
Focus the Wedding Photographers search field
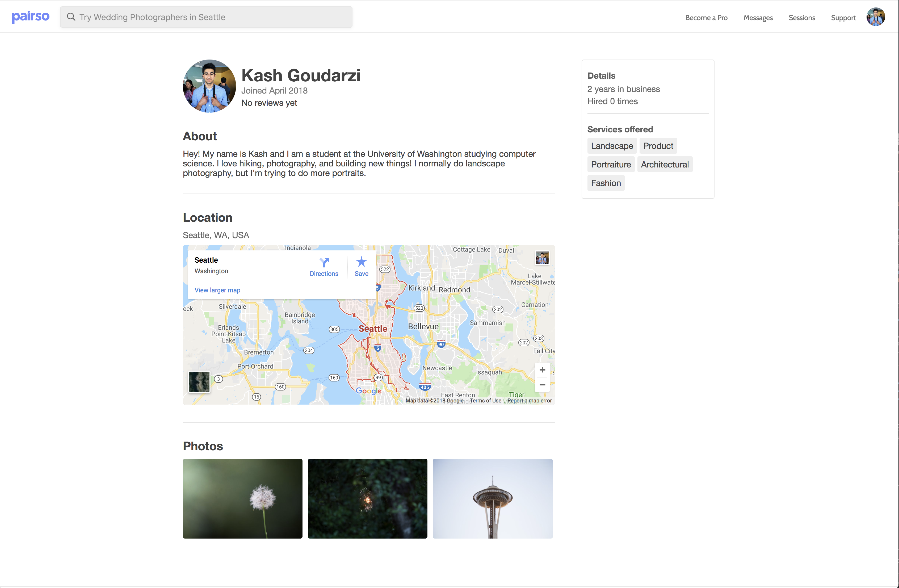click(x=212, y=17)
